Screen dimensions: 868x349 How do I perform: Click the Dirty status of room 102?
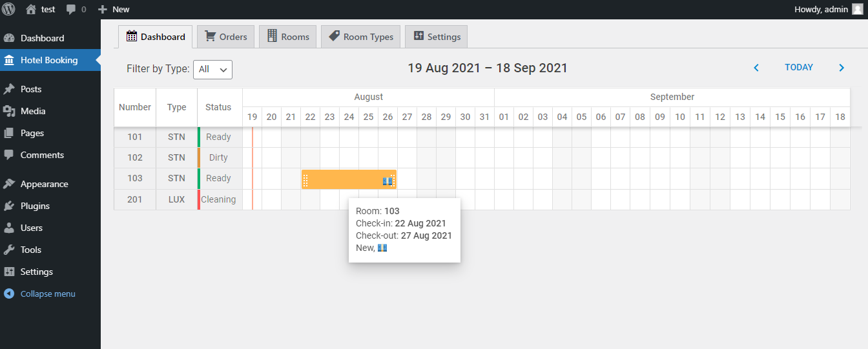(218, 157)
